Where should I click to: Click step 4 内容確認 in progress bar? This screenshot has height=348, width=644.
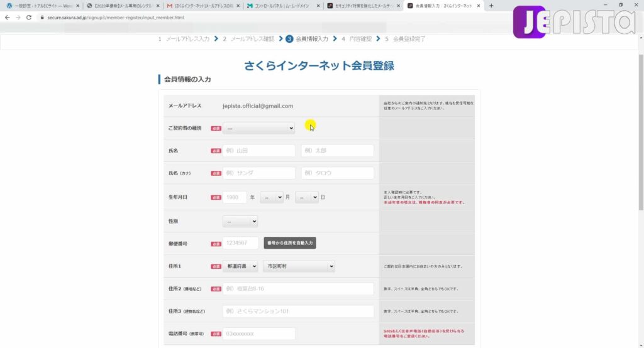[x=357, y=39]
